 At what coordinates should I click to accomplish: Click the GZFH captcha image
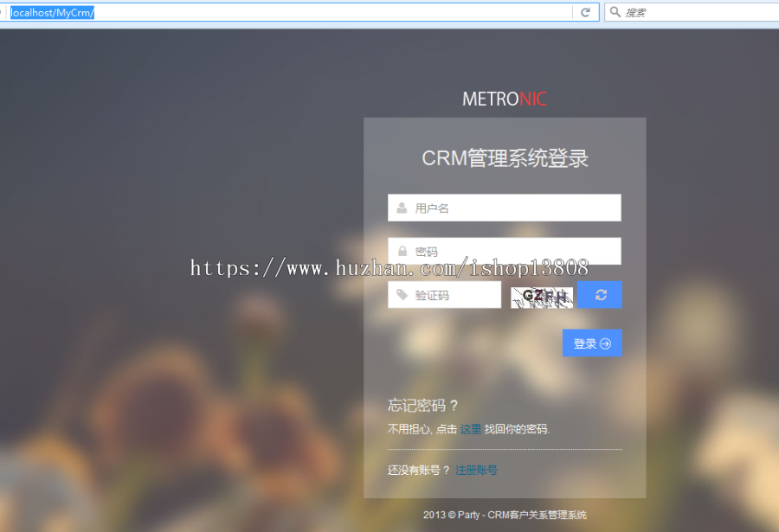click(542, 295)
